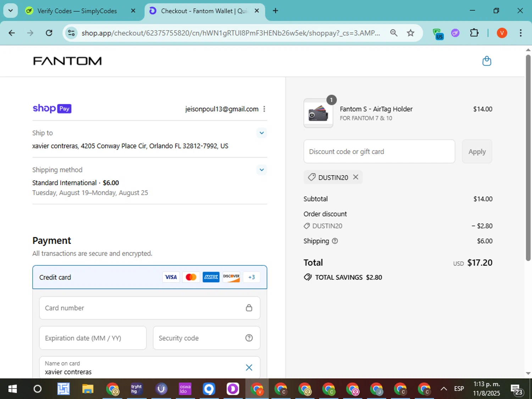Open the green US-badged browser extension

(438, 34)
